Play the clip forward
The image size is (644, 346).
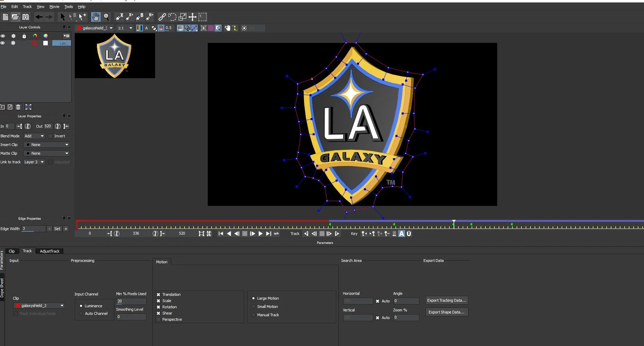(x=260, y=234)
